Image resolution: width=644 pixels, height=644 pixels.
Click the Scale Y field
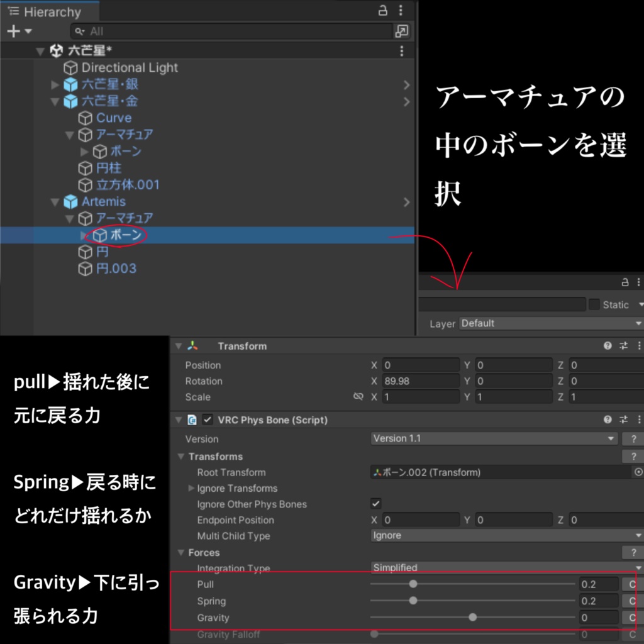point(513,397)
